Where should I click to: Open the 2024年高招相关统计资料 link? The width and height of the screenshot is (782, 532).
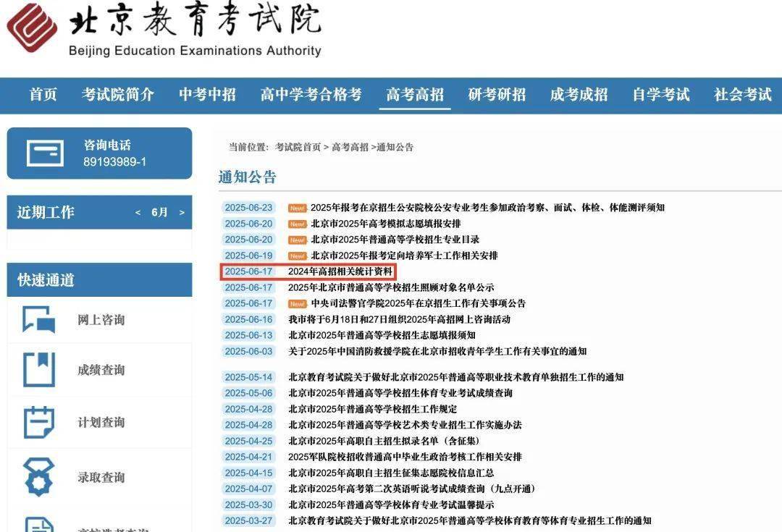tap(340, 271)
